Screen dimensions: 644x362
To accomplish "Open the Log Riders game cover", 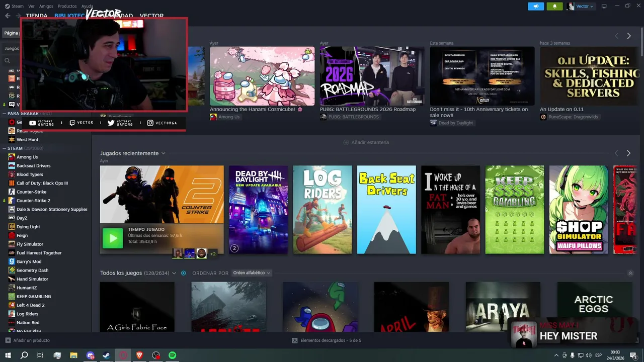I will pyautogui.click(x=323, y=210).
